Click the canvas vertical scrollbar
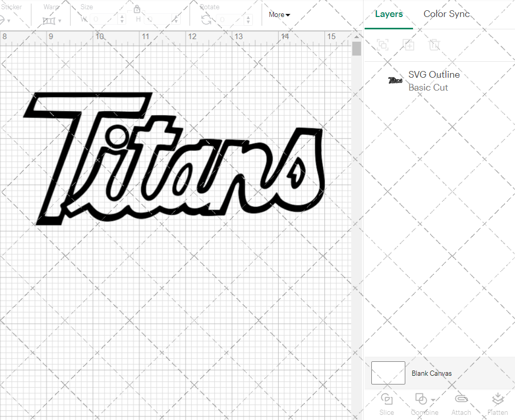This screenshot has height=420, width=515. coord(356,48)
